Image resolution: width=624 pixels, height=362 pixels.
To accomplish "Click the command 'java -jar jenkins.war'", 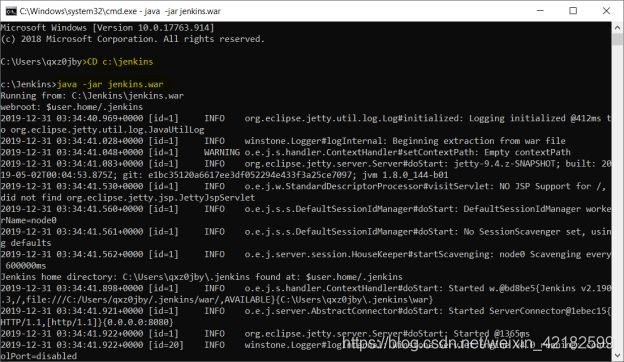I will (110, 84).
